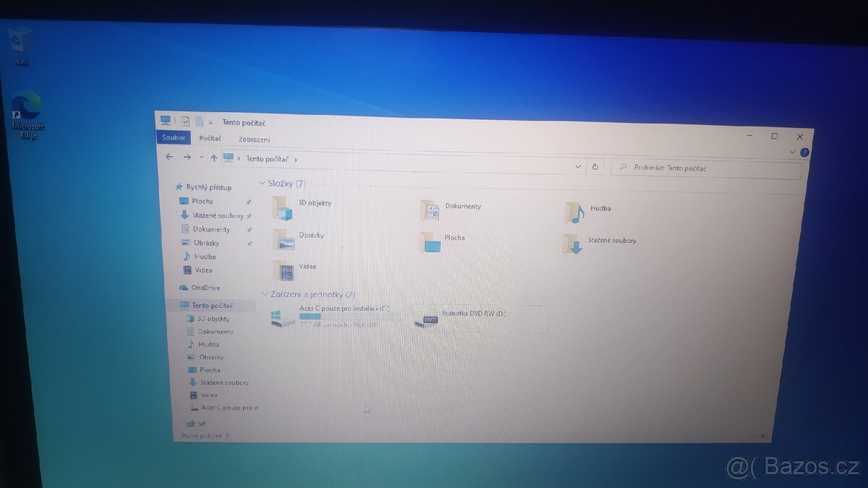Pin Plocha using its pin icon
The width and height of the screenshot is (868, 488).
tap(248, 201)
